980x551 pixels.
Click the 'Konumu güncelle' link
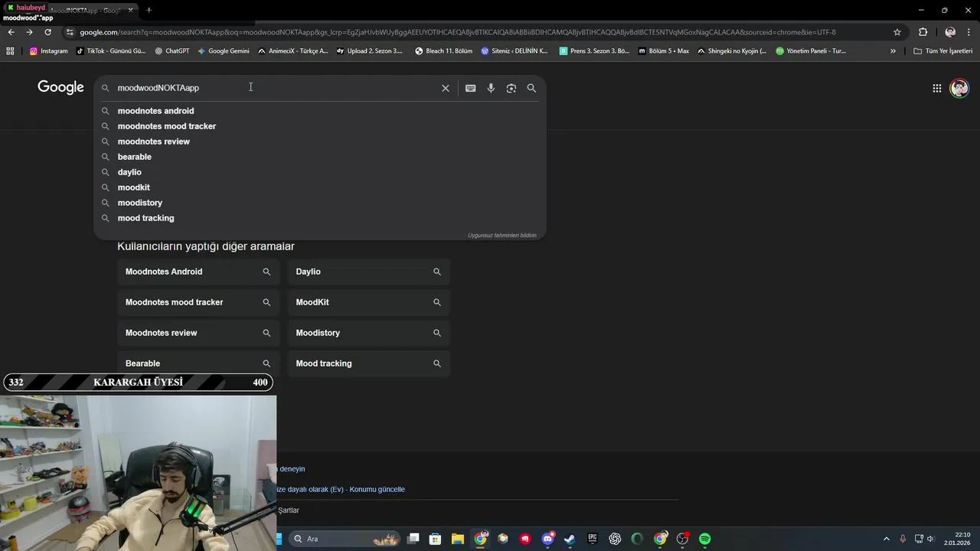tap(377, 489)
